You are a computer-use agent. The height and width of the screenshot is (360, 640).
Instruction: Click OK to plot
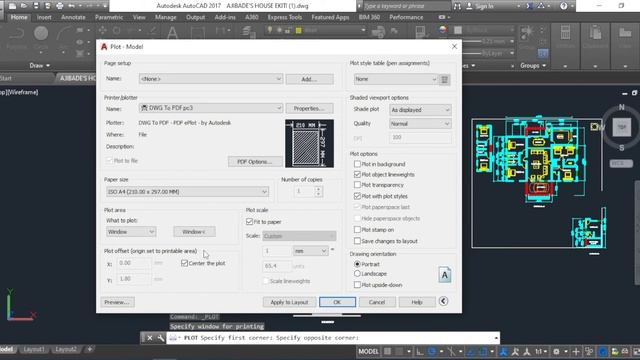pyautogui.click(x=337, y=302)
